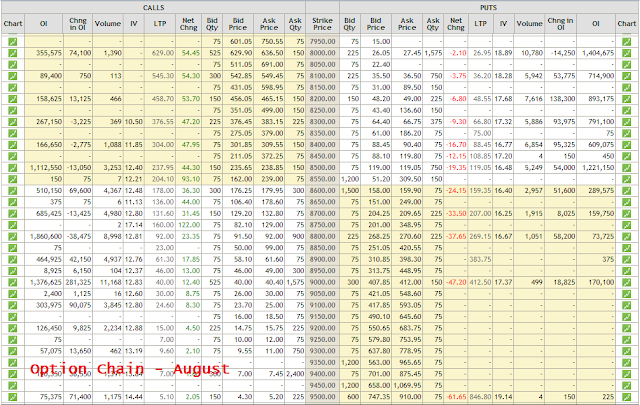The width and height of the screenshot is (640, 405).
Task: Select Calls change in OI value 281,325
Action: pos(80,282)
